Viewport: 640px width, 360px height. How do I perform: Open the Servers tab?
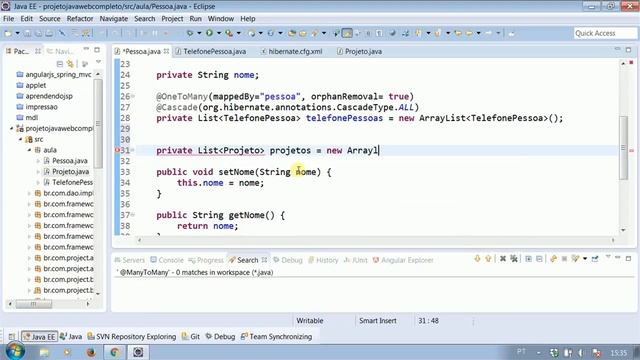pos(129,260)
